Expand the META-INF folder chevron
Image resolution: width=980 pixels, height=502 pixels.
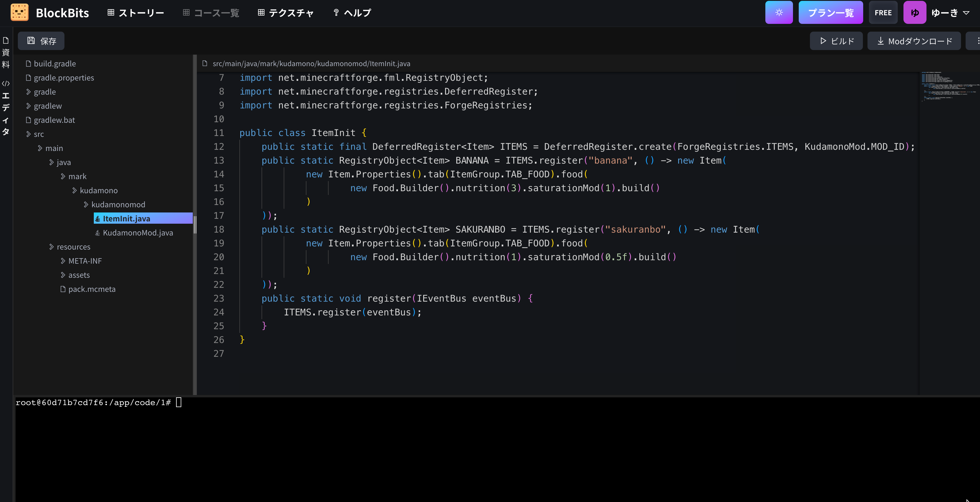tap(63, 261)
